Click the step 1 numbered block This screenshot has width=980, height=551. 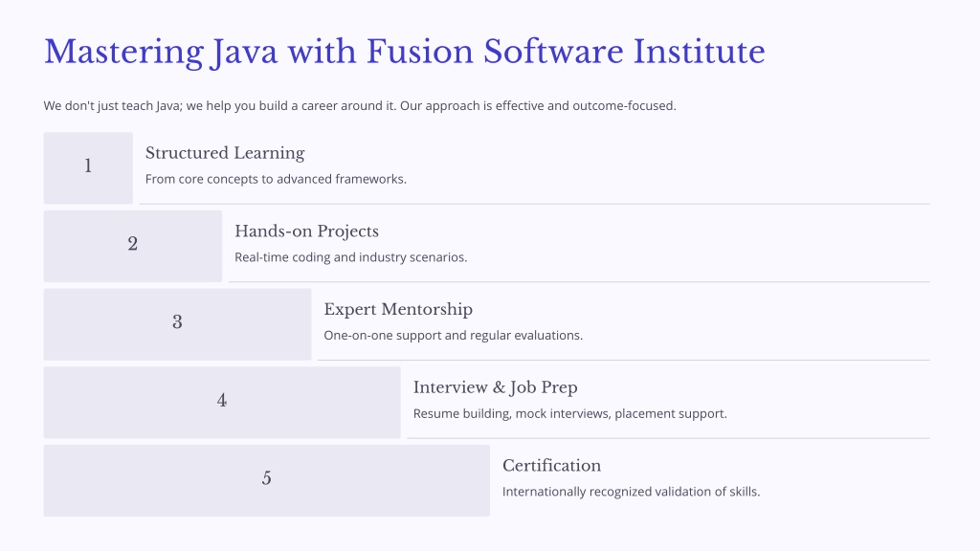pyautogui.click(x=88, y=168)
